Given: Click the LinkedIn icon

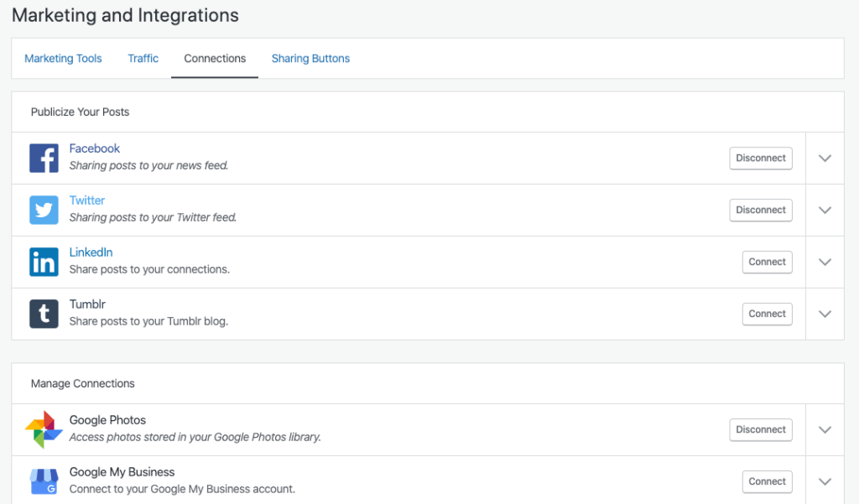Looking at the screenshot, I should pyautogui.click(x=44, y=262).
